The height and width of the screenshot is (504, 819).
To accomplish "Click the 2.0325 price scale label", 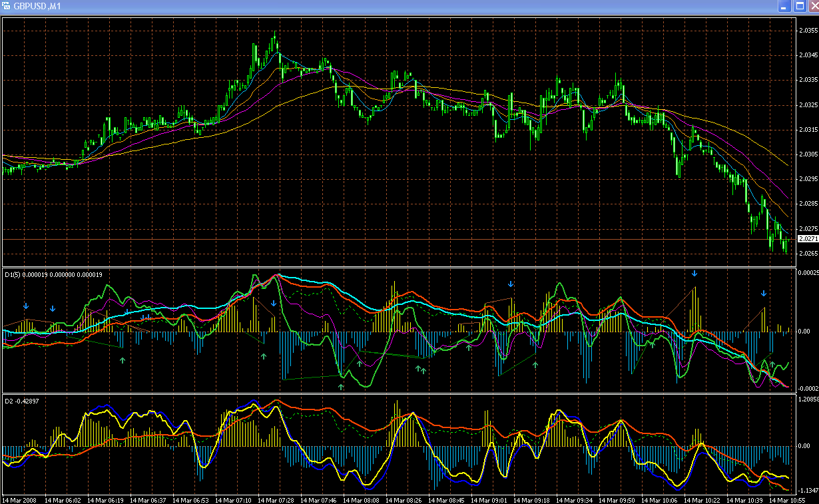I will pos(807,105).
